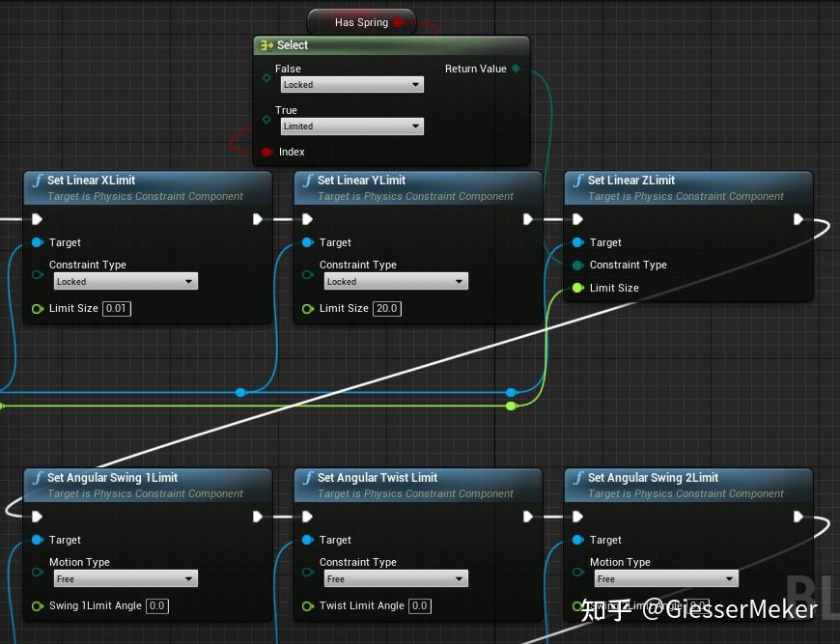Open the Constraint Type dropdown on Set Angular Twist Limit
Viewport: 840px width, 644px height.
point(396,578)
